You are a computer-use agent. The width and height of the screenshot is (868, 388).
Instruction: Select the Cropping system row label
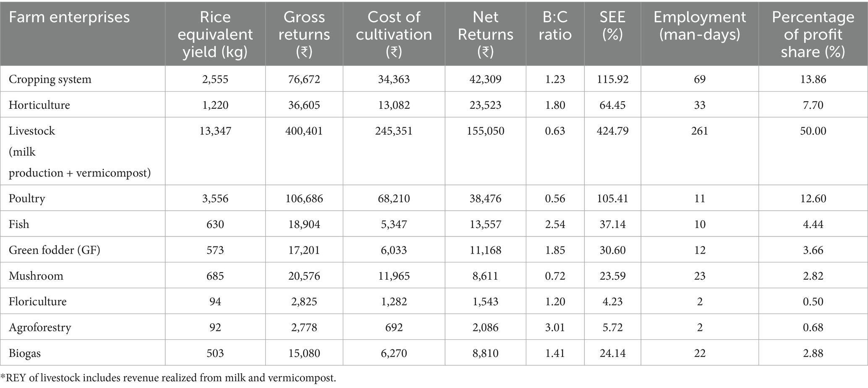[x=50, y=79]
